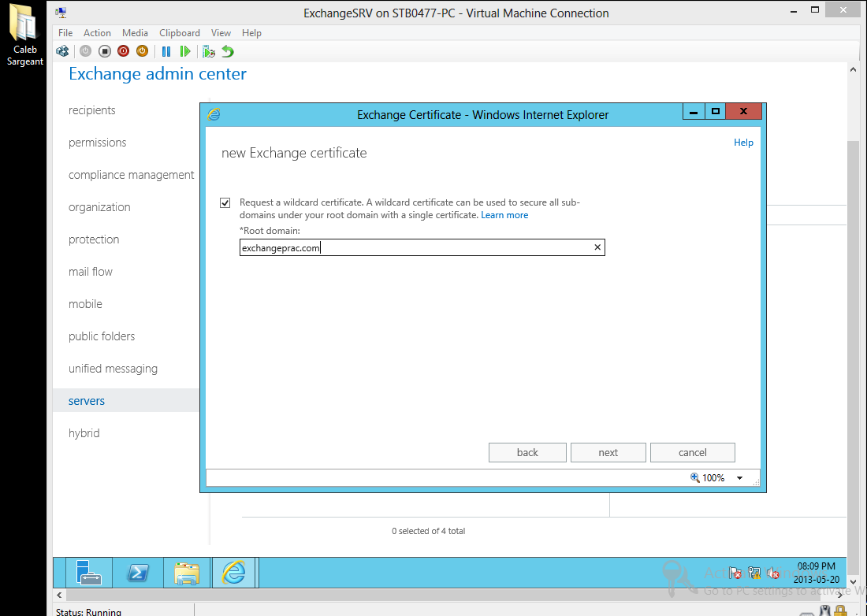
Task: Pause the virtual machine
Action: pos(166,51)
